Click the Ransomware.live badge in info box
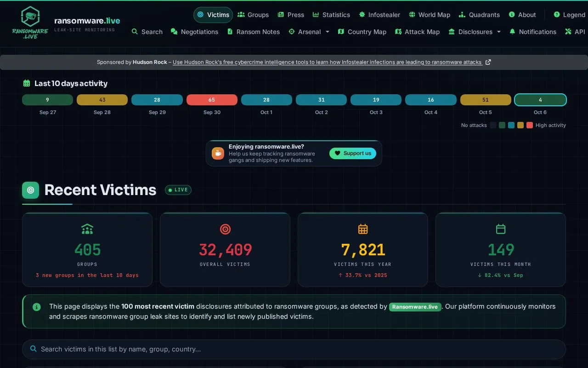This screenshot has width=588, height=368. pos(415,307)
